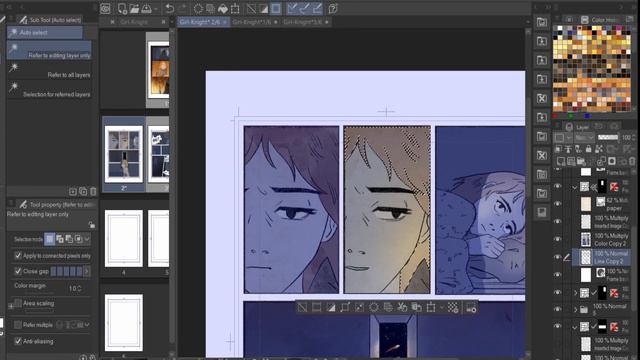Crop canvas from selection launcher icon
640x360 pixels.
(316, 307)
